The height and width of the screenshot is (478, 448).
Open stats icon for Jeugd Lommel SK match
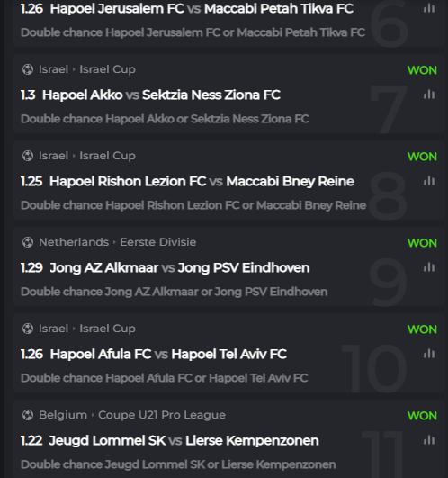tap(429, 440)
